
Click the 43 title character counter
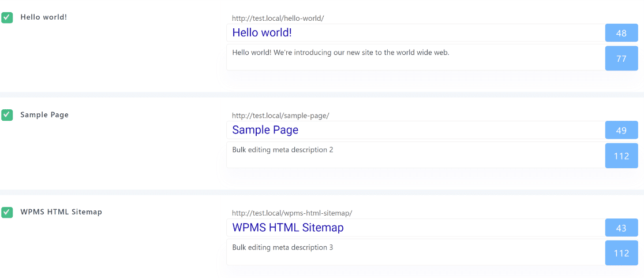tap(621, 227)
